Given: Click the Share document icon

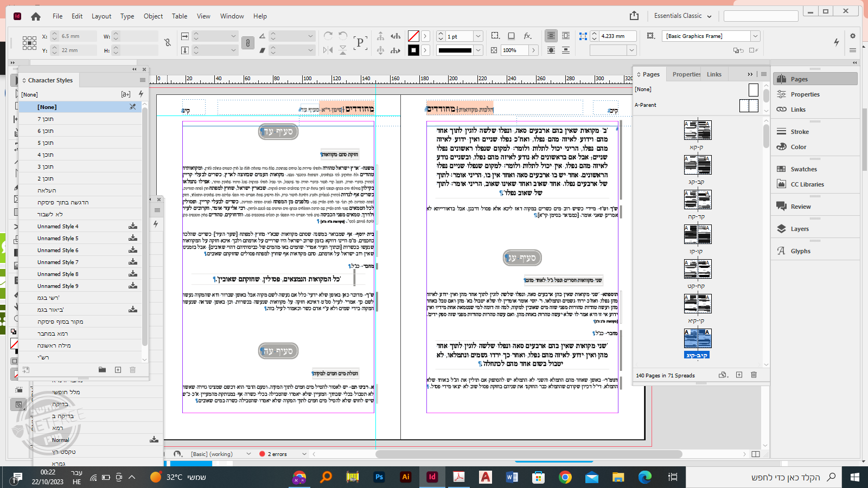Looking at the screenshot, I should pos(634,16).
